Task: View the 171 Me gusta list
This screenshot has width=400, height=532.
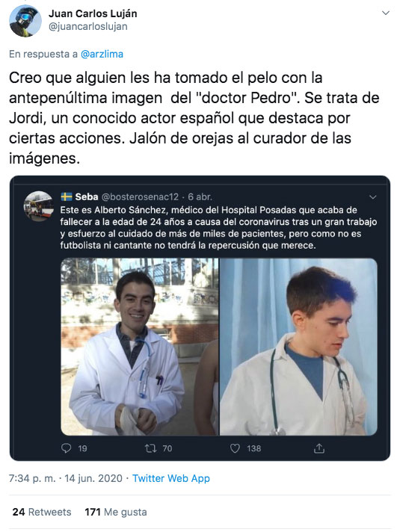Action: click(x=116, y=512)
